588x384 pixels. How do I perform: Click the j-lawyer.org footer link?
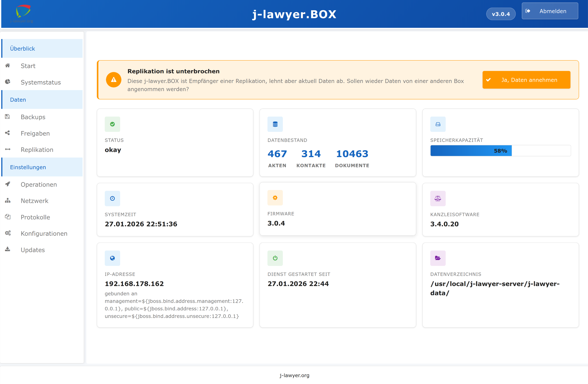[294, 375]
